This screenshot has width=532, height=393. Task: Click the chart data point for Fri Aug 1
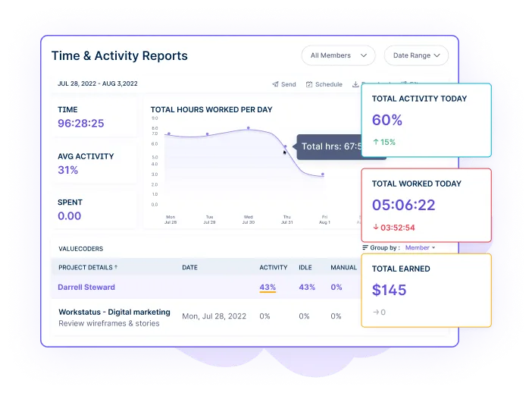click(x=323, y=174)
